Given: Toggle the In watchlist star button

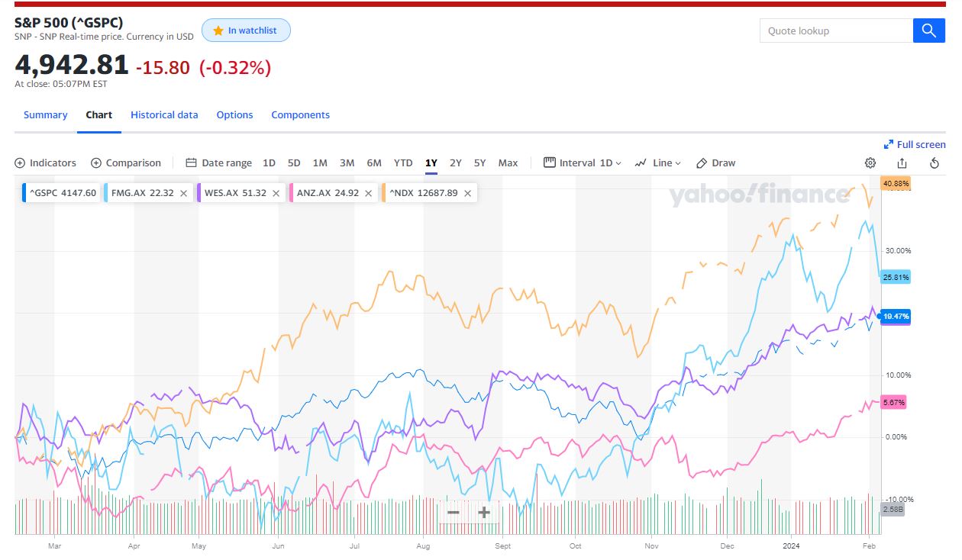Looking at the screenshot, I should 246,31.
